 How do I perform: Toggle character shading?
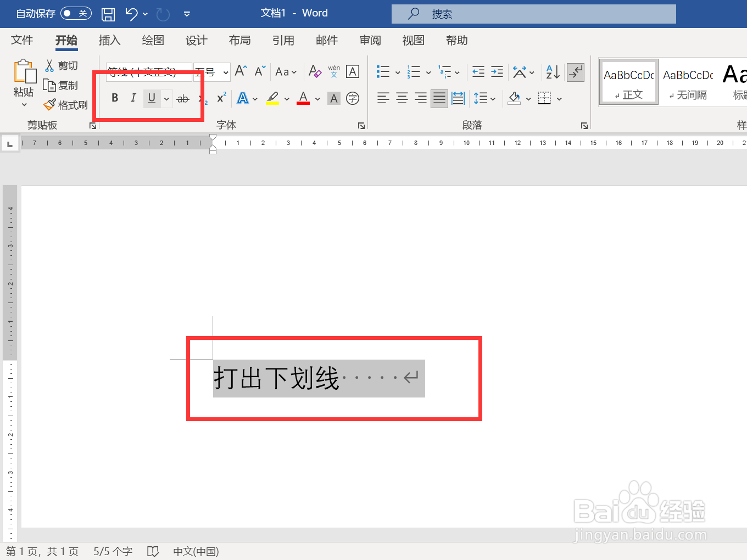click(334, 99)
